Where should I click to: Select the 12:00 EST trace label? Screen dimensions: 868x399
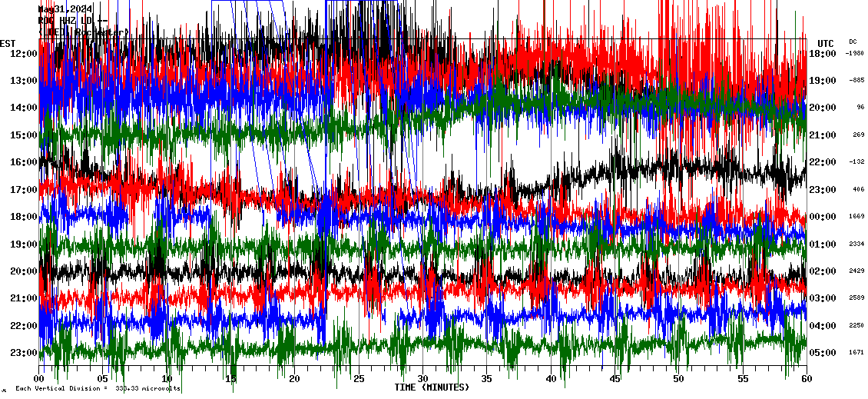click(23, 54)
